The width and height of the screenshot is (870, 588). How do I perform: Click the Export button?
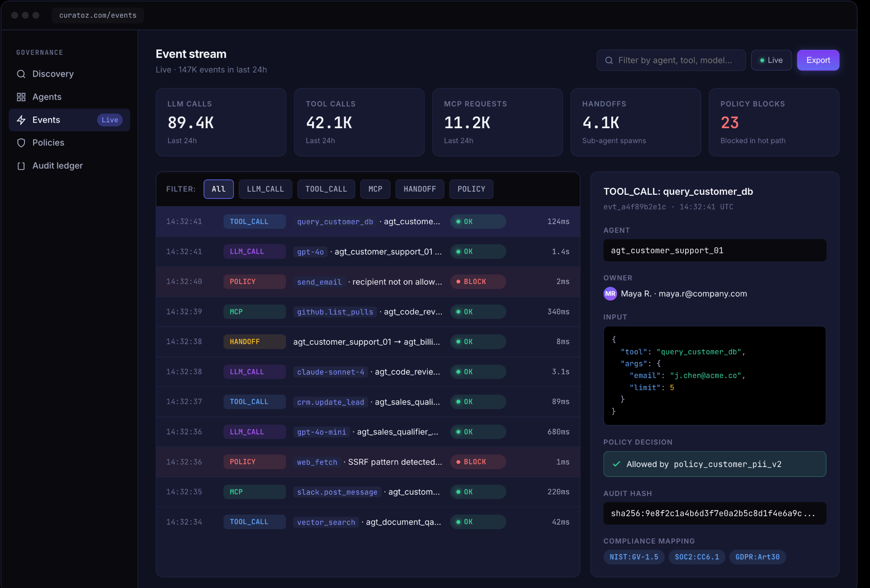(818, 60)
